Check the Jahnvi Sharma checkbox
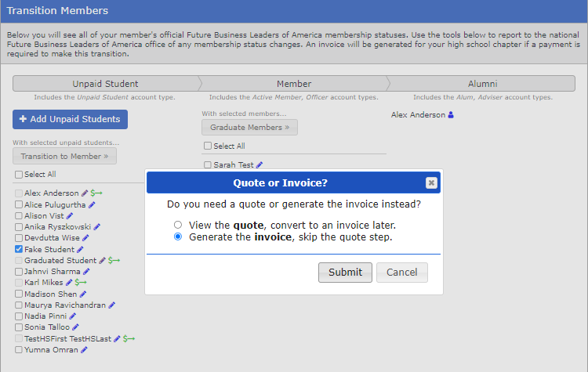The height and width of the screenshot is (372, 588). [19, 271]
